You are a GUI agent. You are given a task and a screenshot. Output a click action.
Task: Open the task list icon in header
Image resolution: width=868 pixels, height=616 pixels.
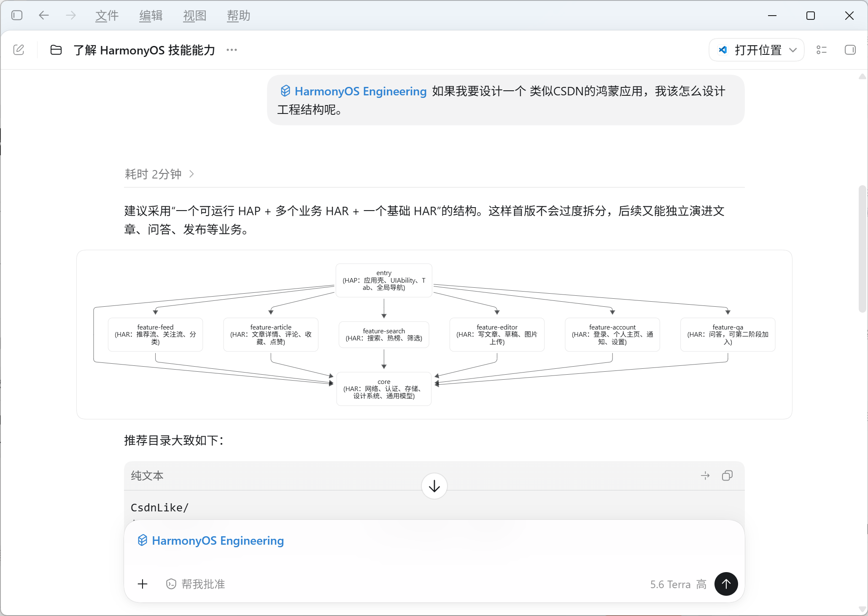click(x=822, y=50)
